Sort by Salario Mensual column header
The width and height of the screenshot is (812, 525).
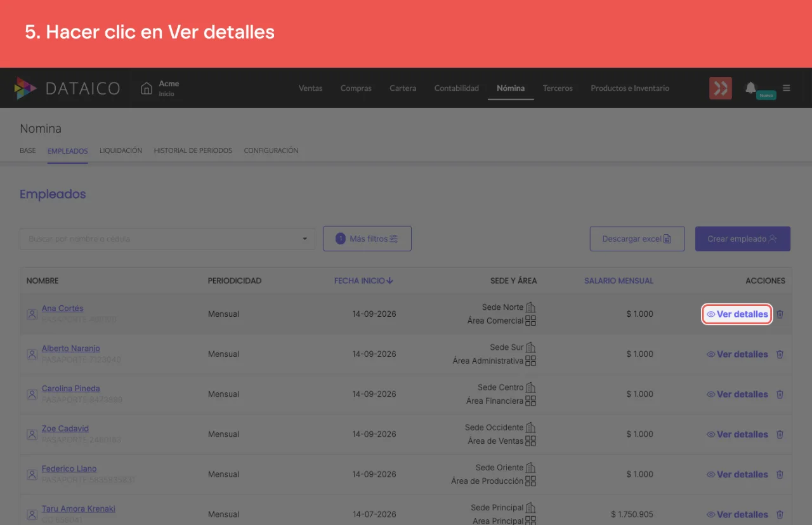pos(619,281)
